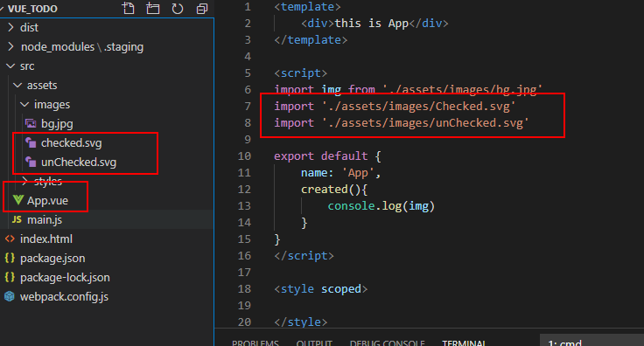Click the image icon beside bg.jpg
This screenshot has width=644, height=346.
pos(31,123)
